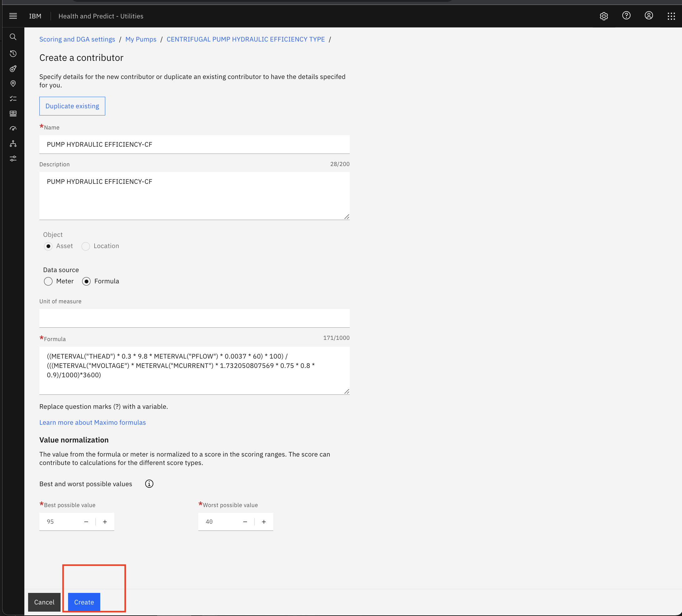Click into the Description text area
Viewport: 682px width, 616px height.
(195, 196)
